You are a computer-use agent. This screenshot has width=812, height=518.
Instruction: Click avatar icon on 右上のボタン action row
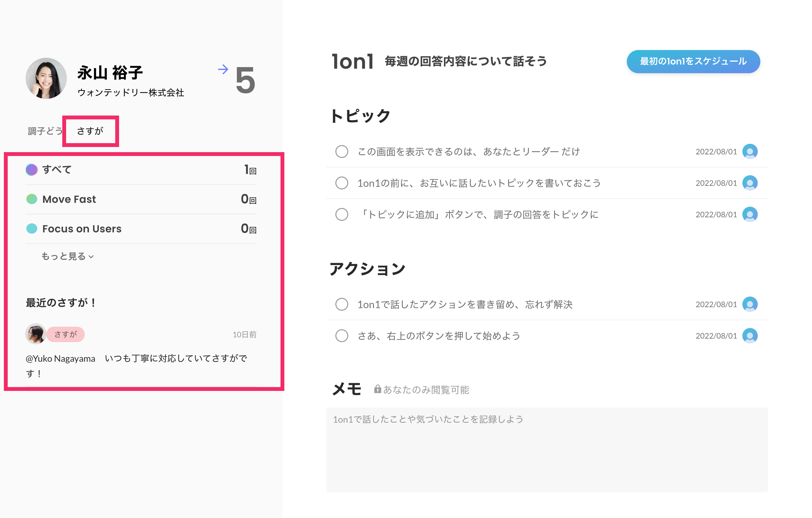pos(750,336)
